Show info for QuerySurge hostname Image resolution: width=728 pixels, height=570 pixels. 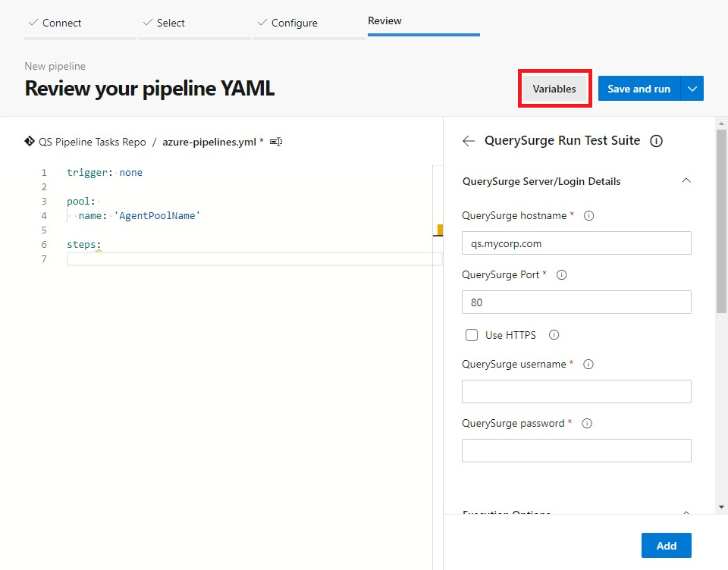click(588, 216)
